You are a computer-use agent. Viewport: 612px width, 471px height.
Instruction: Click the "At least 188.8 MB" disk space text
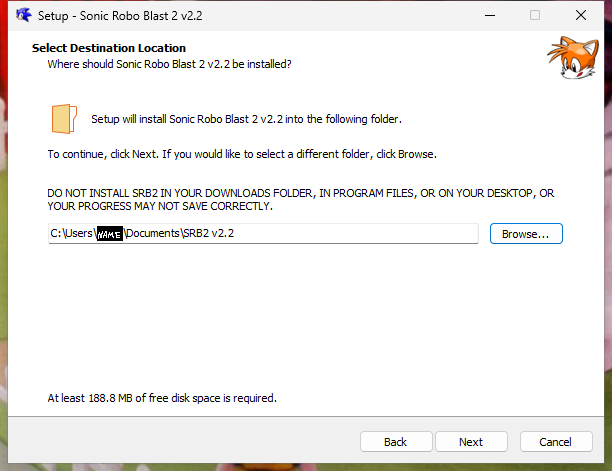(x=162, y=398)
